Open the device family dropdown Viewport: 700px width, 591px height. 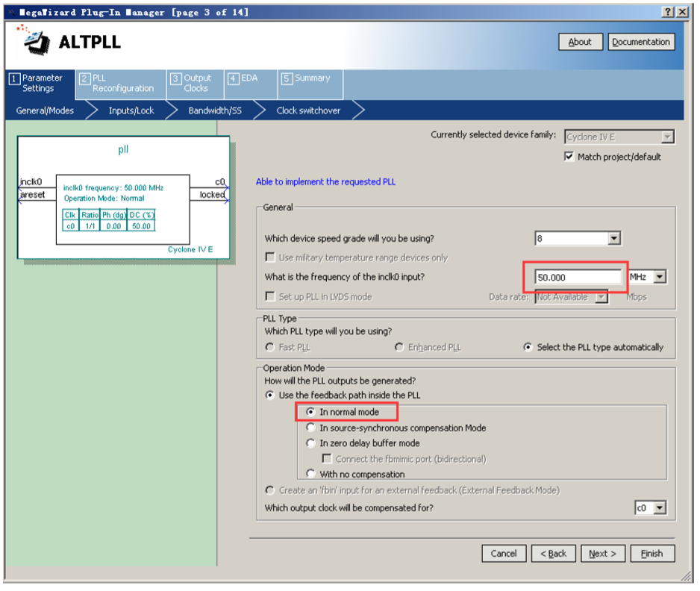tap(619, 137)
